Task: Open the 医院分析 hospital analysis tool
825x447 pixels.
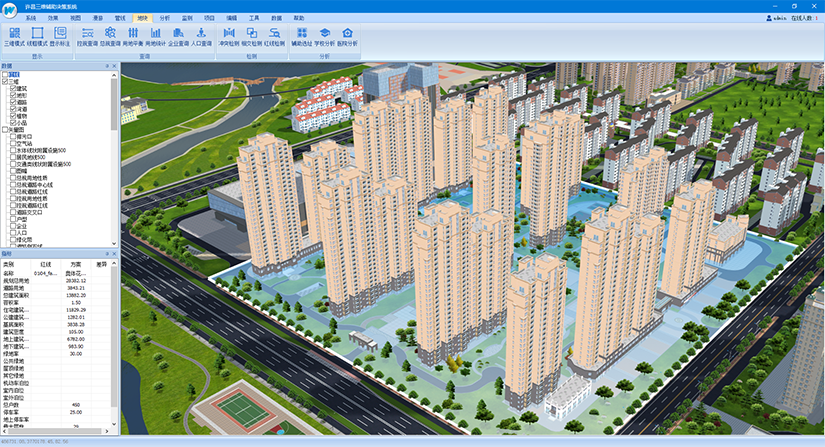Action: (347, 37)
